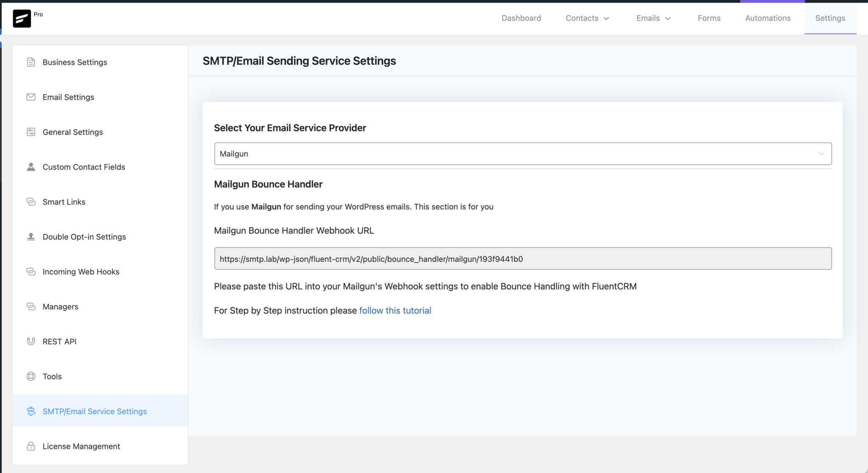This screenshot has height=473, width=868.
Task: Expand the Contacts chevron arrow
Action: click(x=606, y=19)
